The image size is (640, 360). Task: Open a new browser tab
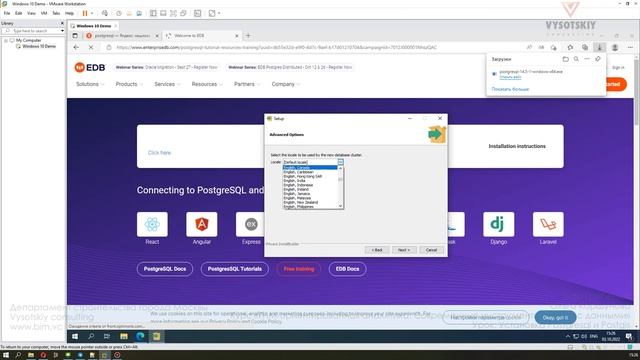coord(248,36)
